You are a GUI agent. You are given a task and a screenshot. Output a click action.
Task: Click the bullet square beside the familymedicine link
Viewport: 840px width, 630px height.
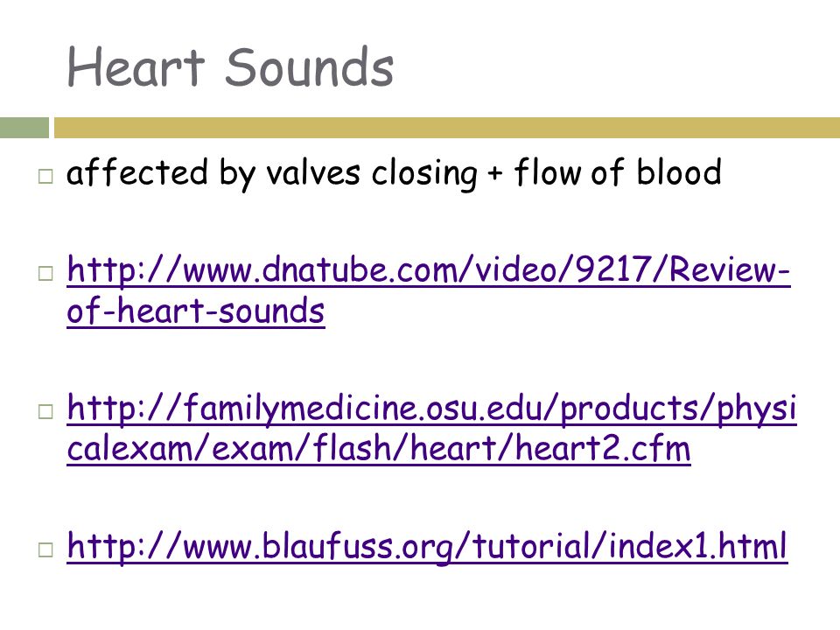[45, 411]
